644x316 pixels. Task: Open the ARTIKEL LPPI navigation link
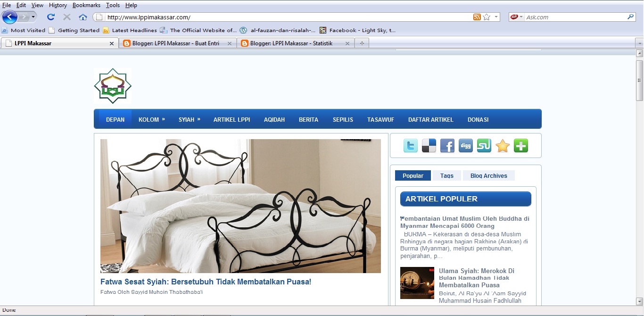(231, 119)
